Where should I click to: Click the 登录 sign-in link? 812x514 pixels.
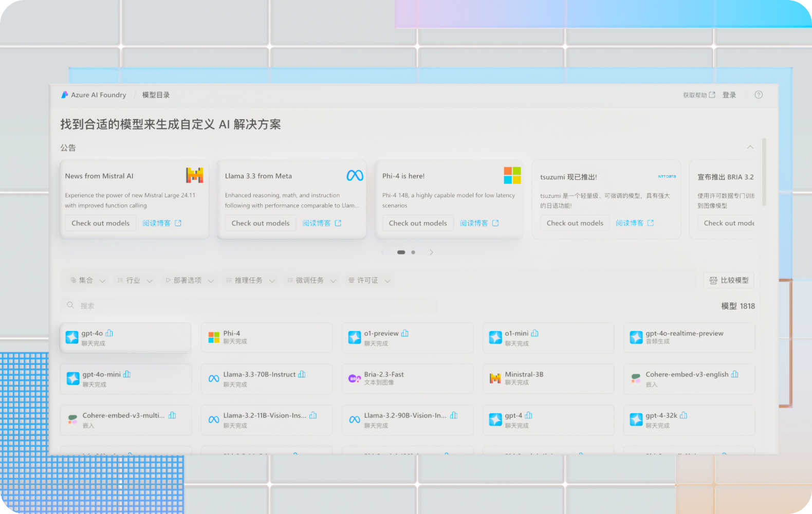coord(729,95)
